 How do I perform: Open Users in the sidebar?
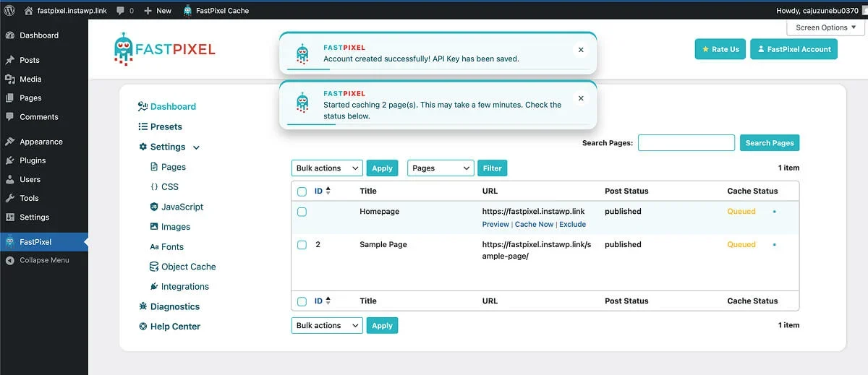30,179
